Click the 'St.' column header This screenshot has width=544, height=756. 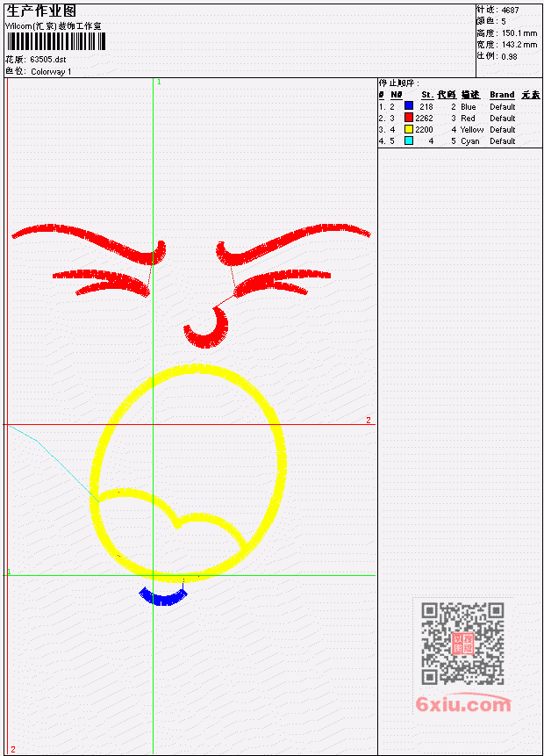pyautogui.click(x=427, y=95)
